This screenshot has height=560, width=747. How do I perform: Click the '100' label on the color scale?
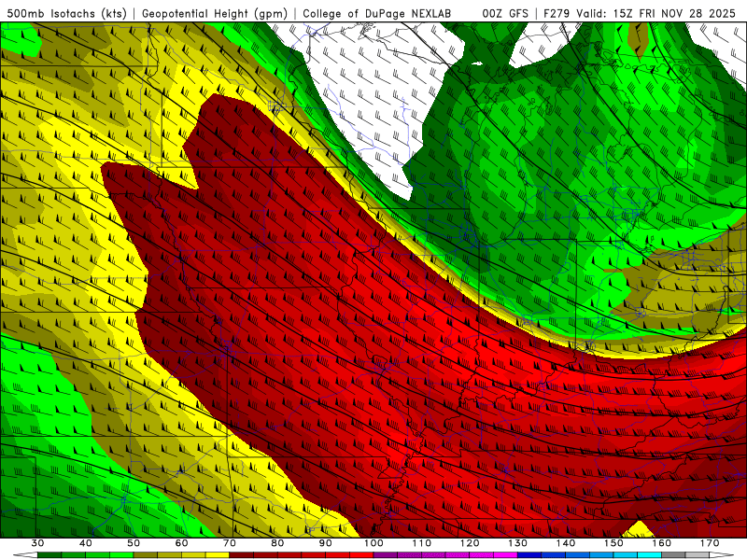(x=373, y=543)
